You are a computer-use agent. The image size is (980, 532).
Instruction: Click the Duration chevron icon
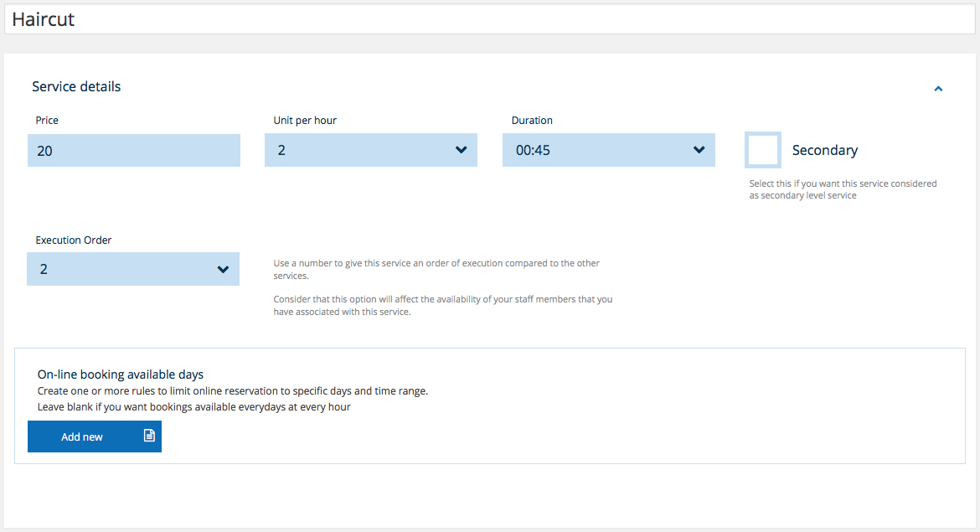(699, 150)
